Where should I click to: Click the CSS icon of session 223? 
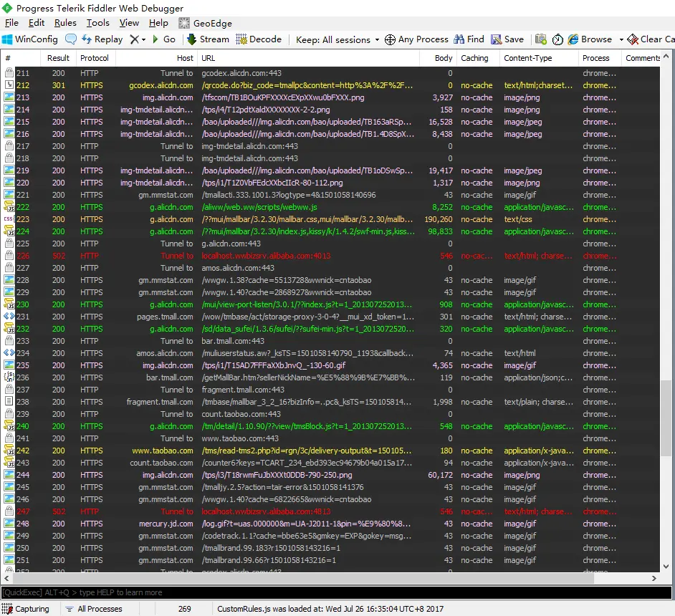point(9,219)
